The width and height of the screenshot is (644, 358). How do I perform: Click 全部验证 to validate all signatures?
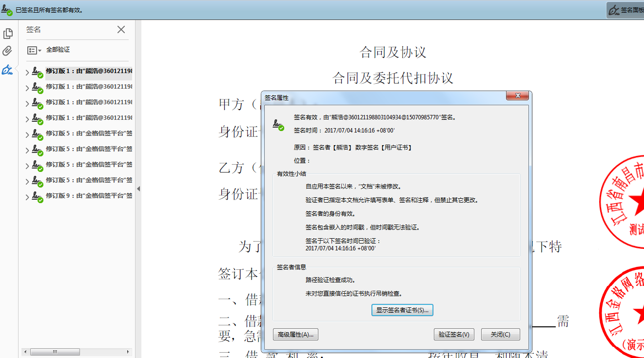click(x=58, y=50)
